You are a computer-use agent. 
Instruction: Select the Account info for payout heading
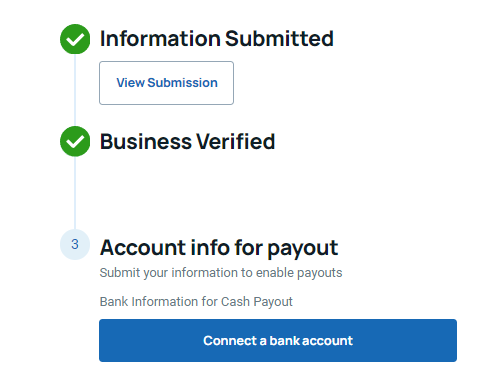click(x=219, y=248)
